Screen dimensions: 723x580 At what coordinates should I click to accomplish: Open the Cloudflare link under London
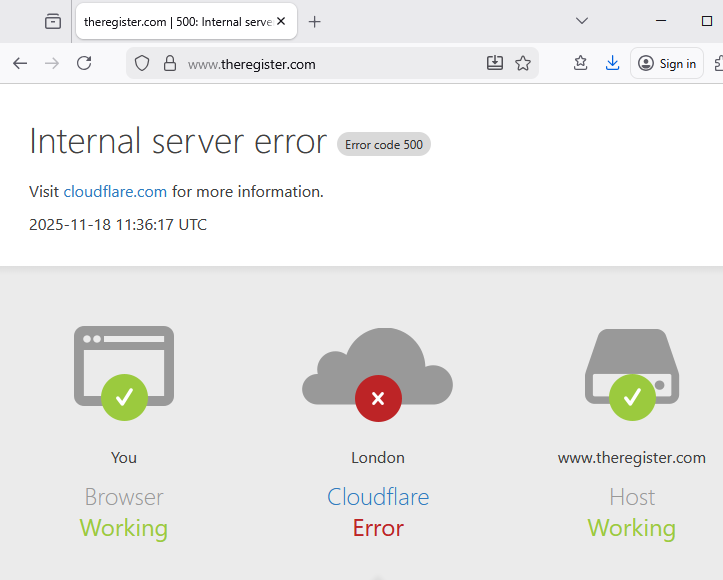click(378, 497)
